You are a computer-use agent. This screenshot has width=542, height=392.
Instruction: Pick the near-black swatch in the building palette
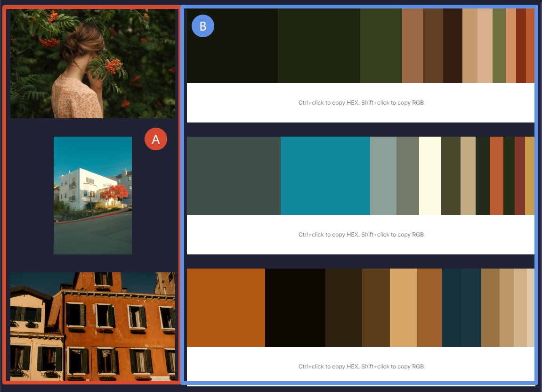tap(295, 308)
